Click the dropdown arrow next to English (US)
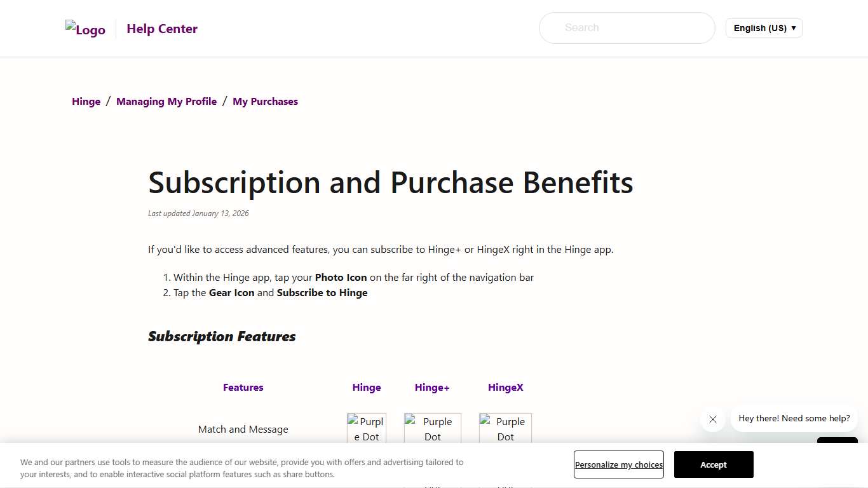This screenshot has width=868, height=488. (x=793, y=28)
